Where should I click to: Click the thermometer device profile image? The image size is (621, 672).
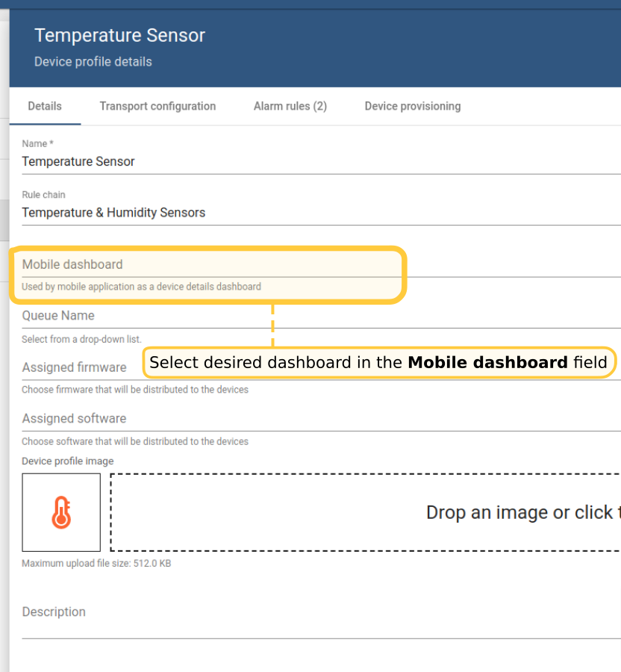point(61,512)
